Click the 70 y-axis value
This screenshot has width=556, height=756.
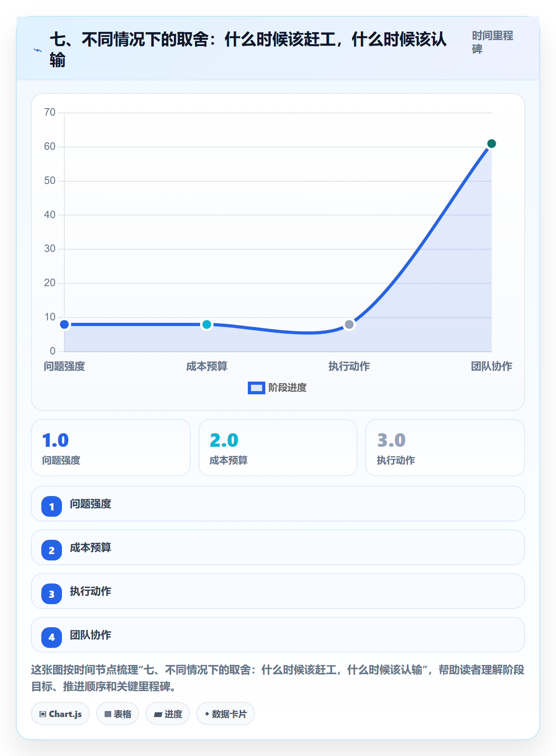[50, 112]
